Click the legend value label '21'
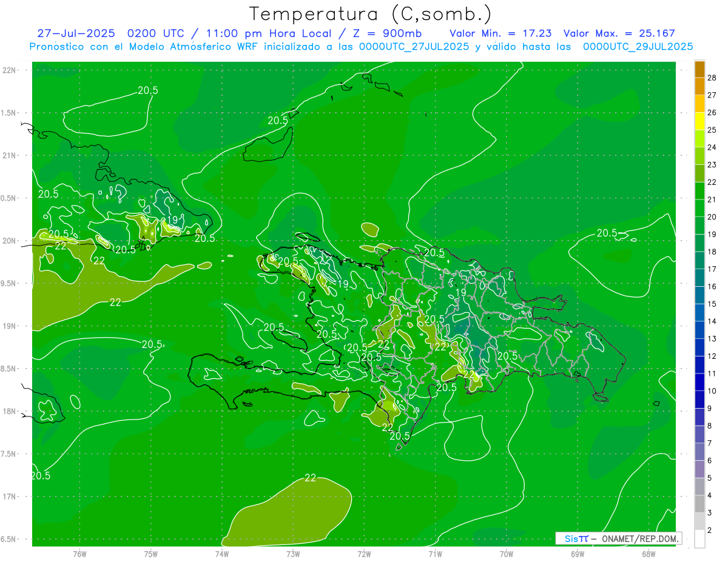 [x=712, y=199]
